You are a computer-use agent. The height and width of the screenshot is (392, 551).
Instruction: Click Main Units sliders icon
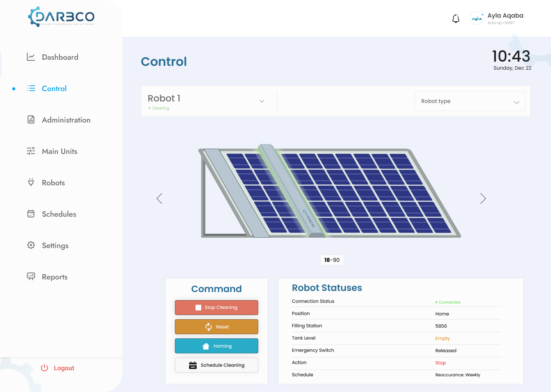tap(31, 151)
